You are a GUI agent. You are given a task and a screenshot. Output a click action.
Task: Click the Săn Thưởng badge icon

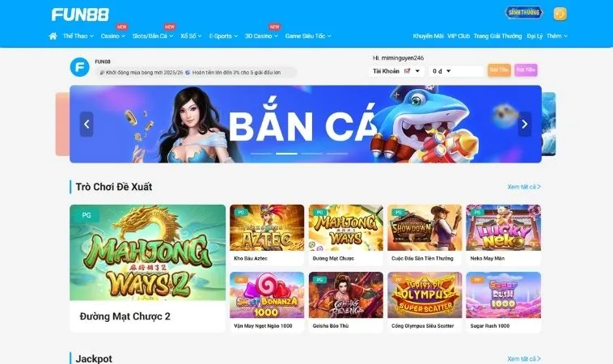[x=524, y=12]
